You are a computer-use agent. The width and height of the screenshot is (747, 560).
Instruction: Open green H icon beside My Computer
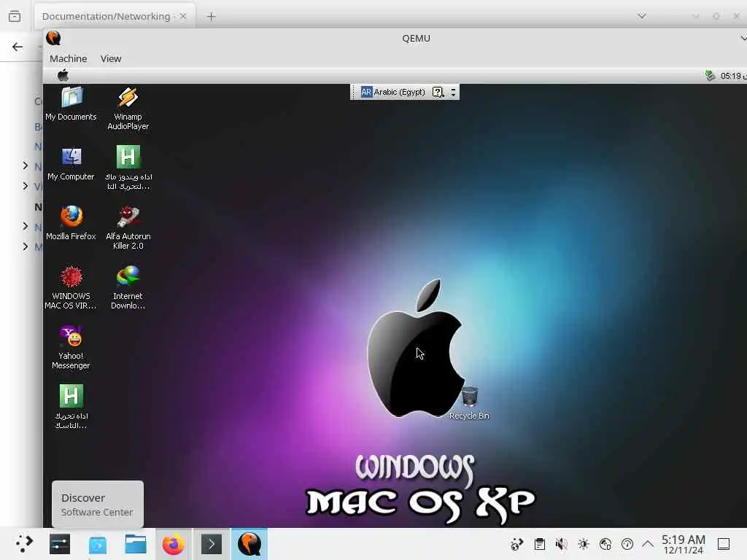pyautogui.click(x=128, y=168)
